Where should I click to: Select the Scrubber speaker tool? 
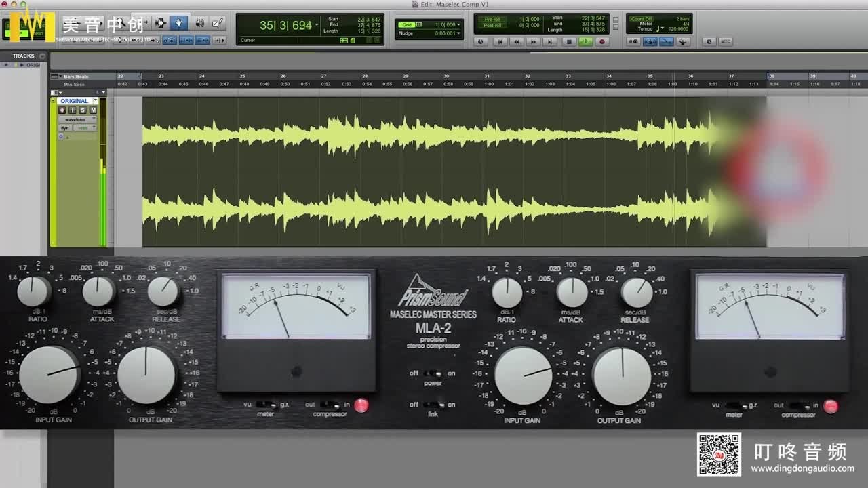(199, 23)
